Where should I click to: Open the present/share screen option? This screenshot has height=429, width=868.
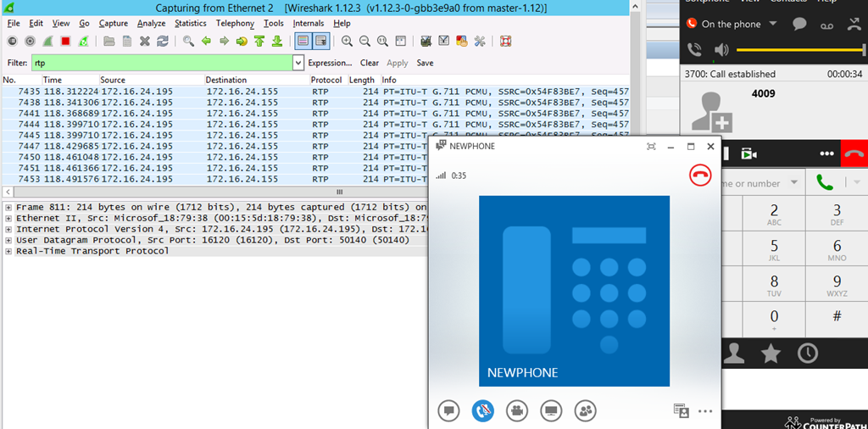(551, 410)
